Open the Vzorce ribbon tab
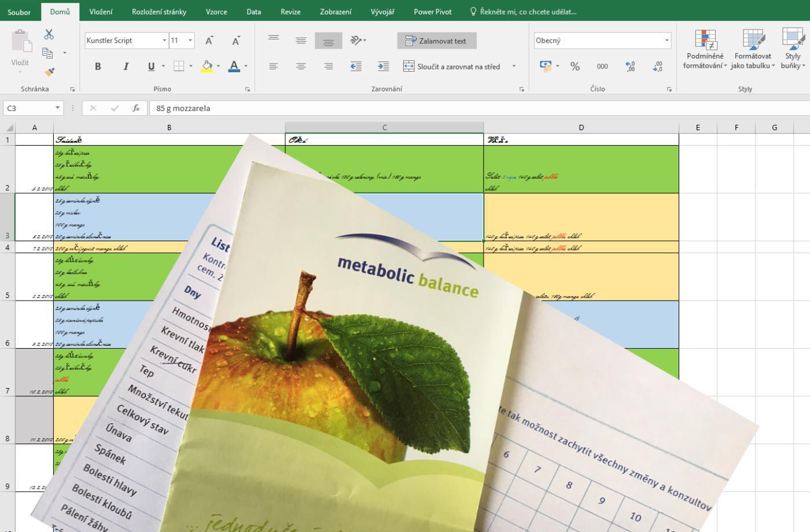 (x=216, y=12)
